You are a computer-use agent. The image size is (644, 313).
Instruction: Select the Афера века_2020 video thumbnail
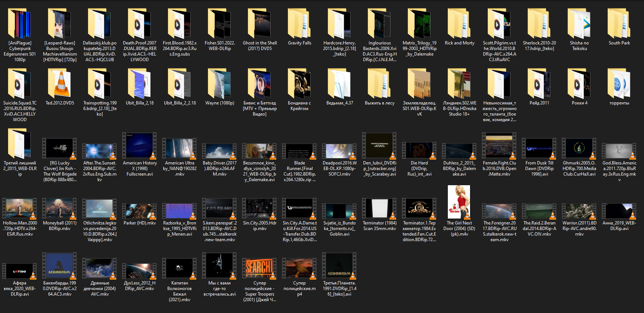[20, 271]
